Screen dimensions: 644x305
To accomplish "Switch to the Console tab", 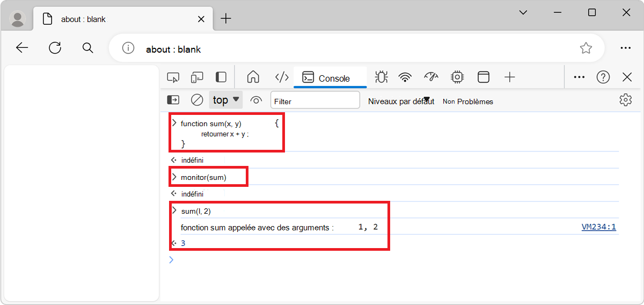I will point(330,78).
